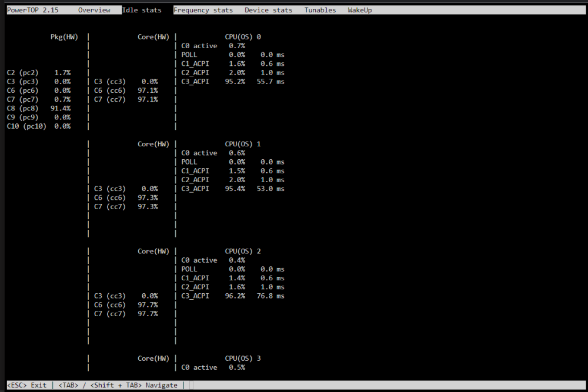588x392 pixels.
Task: Click C1_ACPI 1.4% row of CPU 2
Action: [232, 278]
